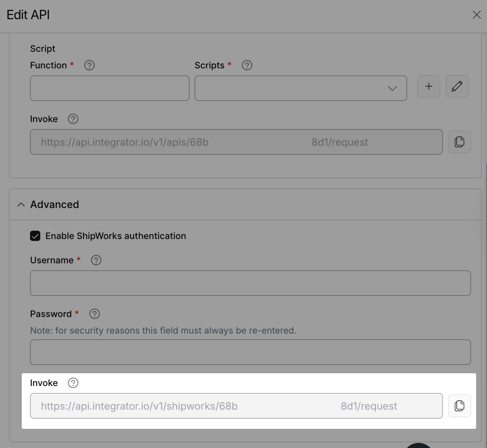Click the Advanced section title
The height and width of the screenshot is (448, 487).
click(55, 205)
